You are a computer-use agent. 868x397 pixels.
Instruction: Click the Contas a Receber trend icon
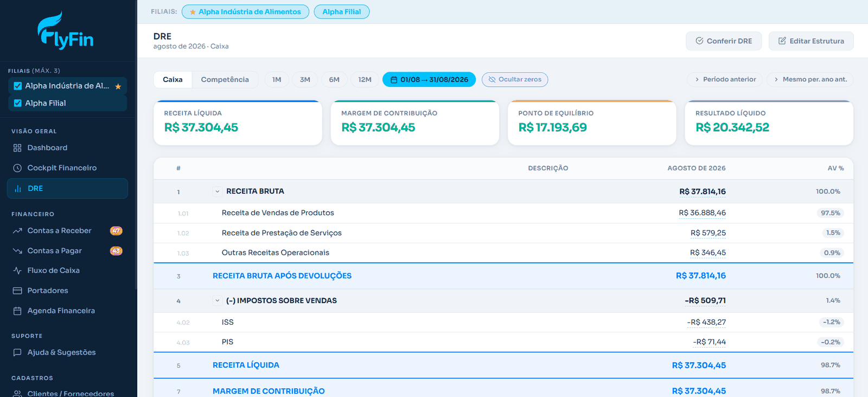pyautogui.click(x=17, y=231)
